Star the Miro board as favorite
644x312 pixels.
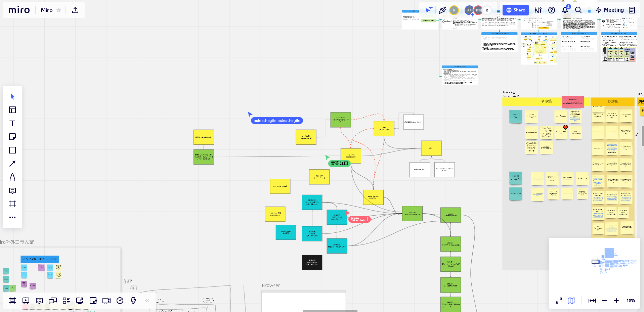pyautogui.click(x=59, y=10)
